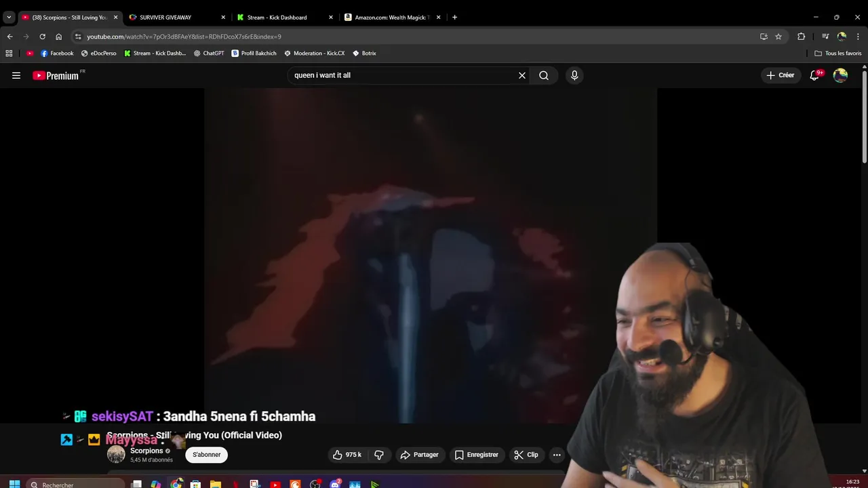Viewport: 868px width, 488px height.
Task: Open the media controls icon in Chrome toolbar
Action: [825, 37]
